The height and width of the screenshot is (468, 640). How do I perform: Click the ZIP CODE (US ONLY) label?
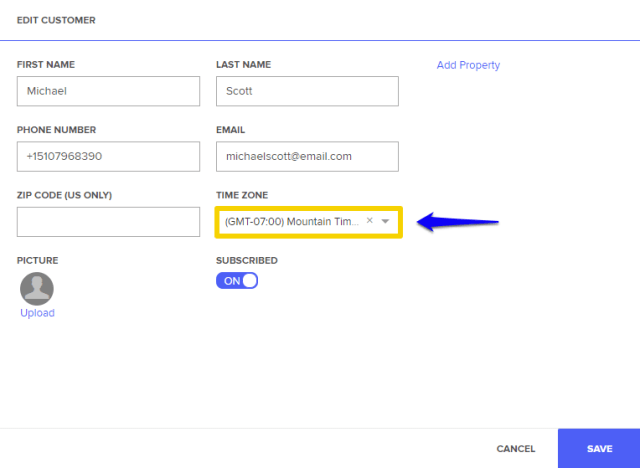64,195
